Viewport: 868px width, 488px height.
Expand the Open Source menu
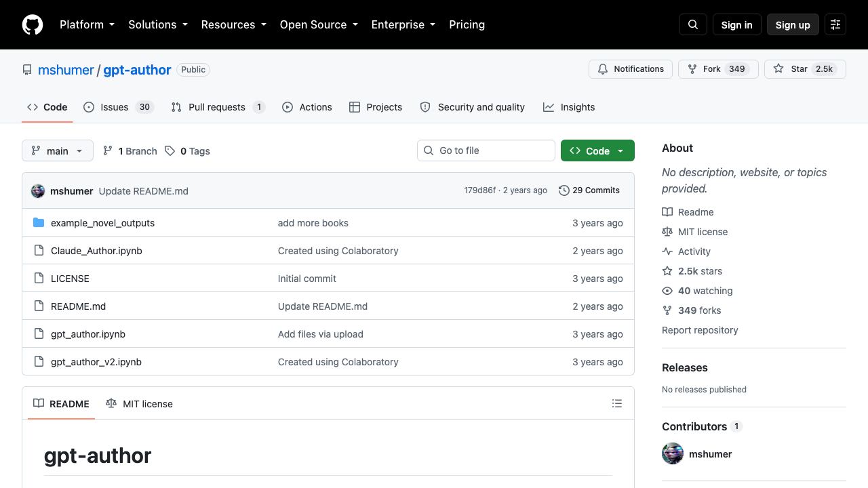(x=319, y=24)
